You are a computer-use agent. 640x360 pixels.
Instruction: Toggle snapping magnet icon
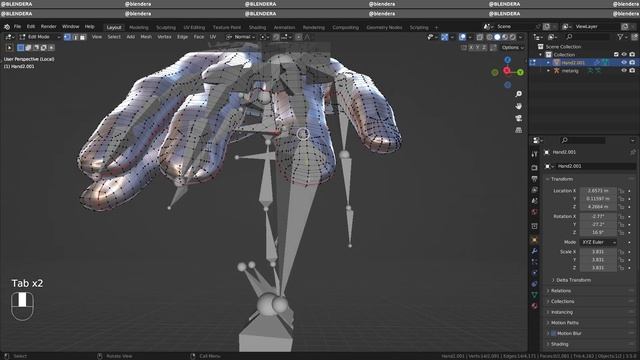click(276, 37)
